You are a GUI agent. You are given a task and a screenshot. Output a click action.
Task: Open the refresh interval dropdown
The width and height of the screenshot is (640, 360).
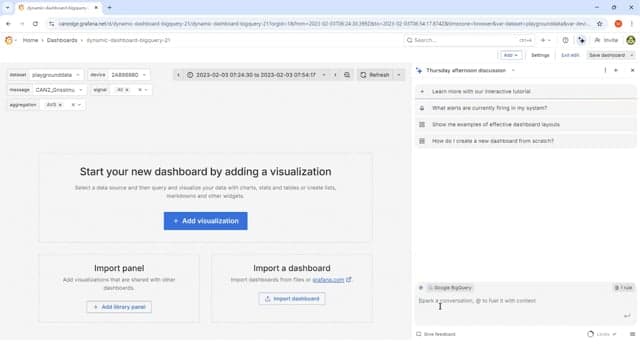[399, 75]
